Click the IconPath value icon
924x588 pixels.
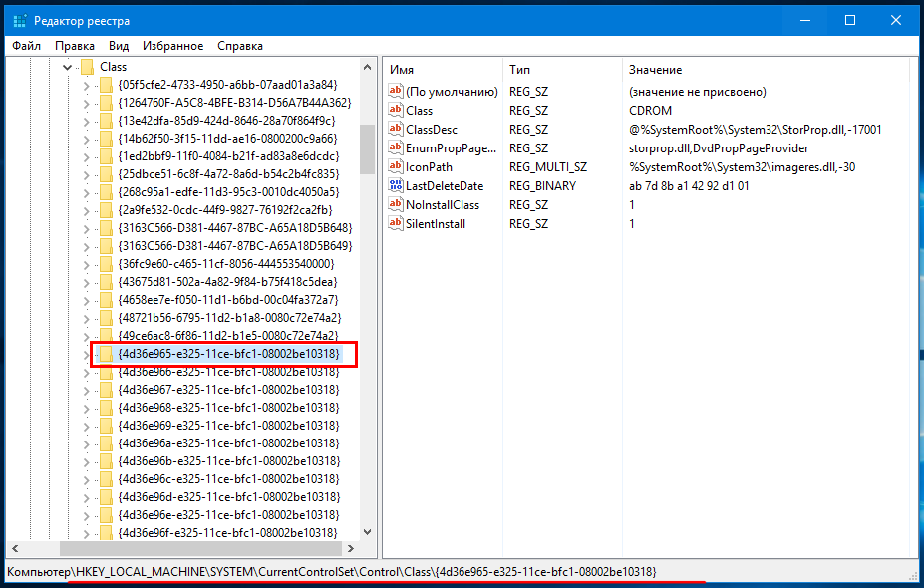click(396, 166)
